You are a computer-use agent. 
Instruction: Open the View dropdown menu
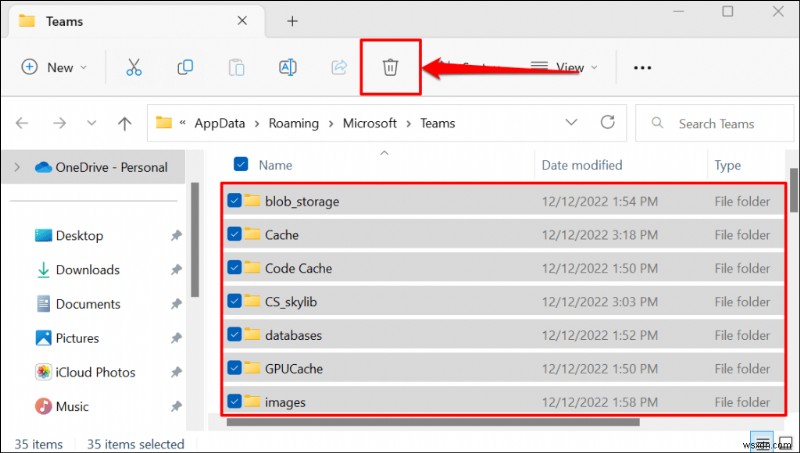click(x=564, y=67)
